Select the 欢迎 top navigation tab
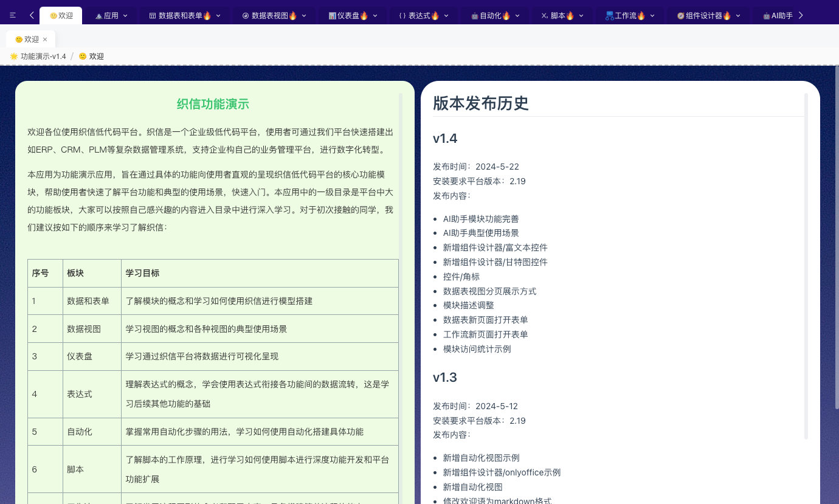 pyautogui.click(x=61, y=16)
